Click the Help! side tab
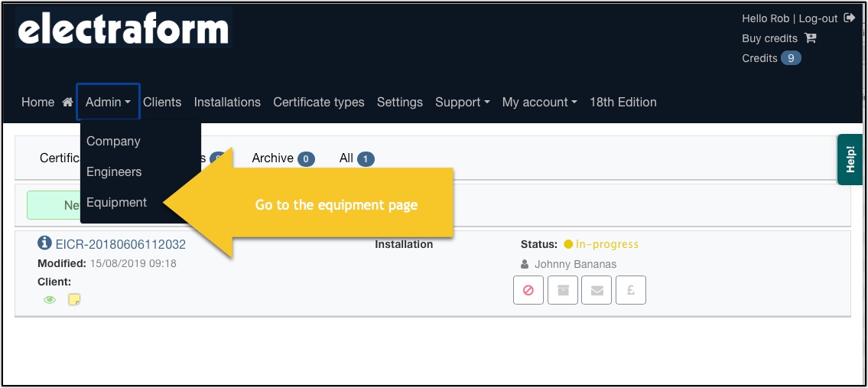868x388 pixels. tap(850, 159)
